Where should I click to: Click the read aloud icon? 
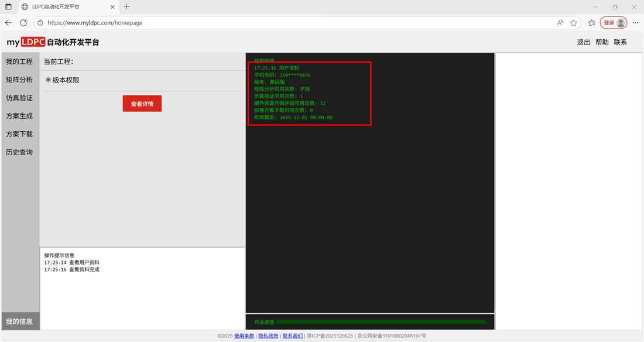tap(560, 23)
